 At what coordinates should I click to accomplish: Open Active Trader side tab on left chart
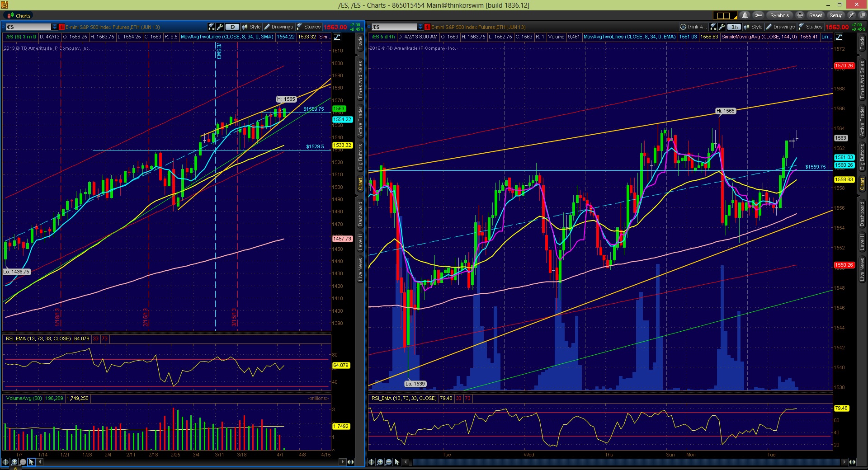(360, 121)
